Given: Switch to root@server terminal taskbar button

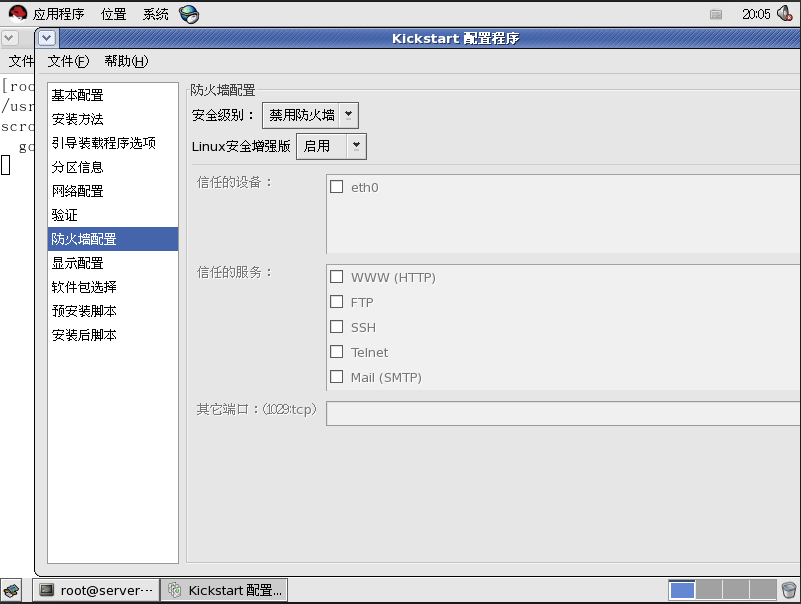Looking at the screenshot, I should (x=96, y=590).
